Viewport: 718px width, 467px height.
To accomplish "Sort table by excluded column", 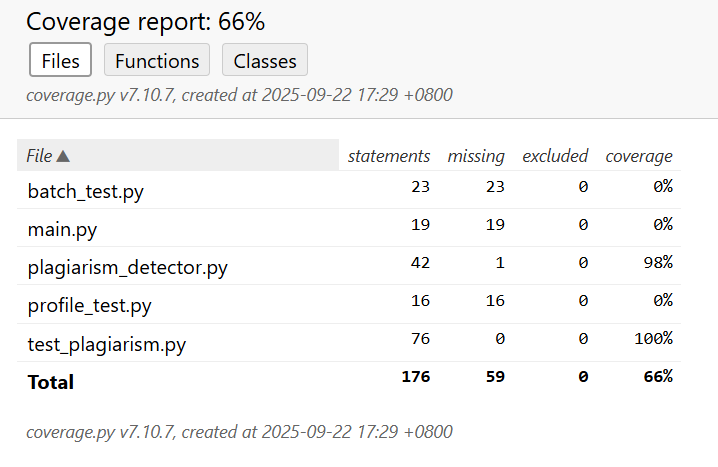I will pos(555,156).
